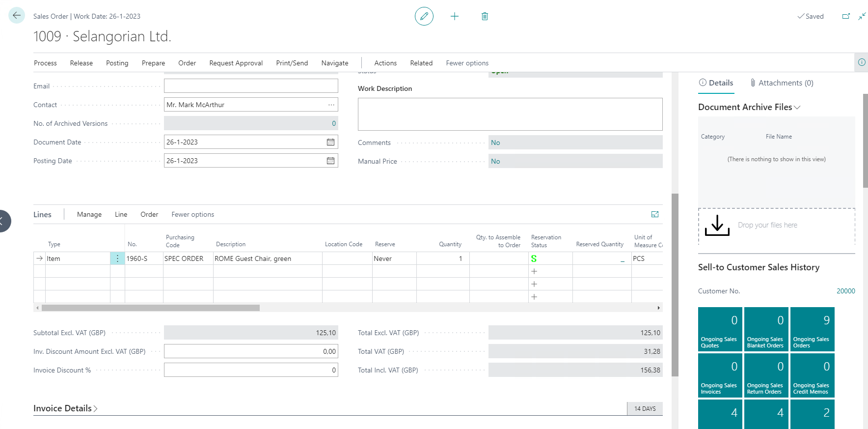This screenshot has height=429, width=868.
Task: Click Fewer options in Lines toolbar
Action: click(x=192, y=214)
